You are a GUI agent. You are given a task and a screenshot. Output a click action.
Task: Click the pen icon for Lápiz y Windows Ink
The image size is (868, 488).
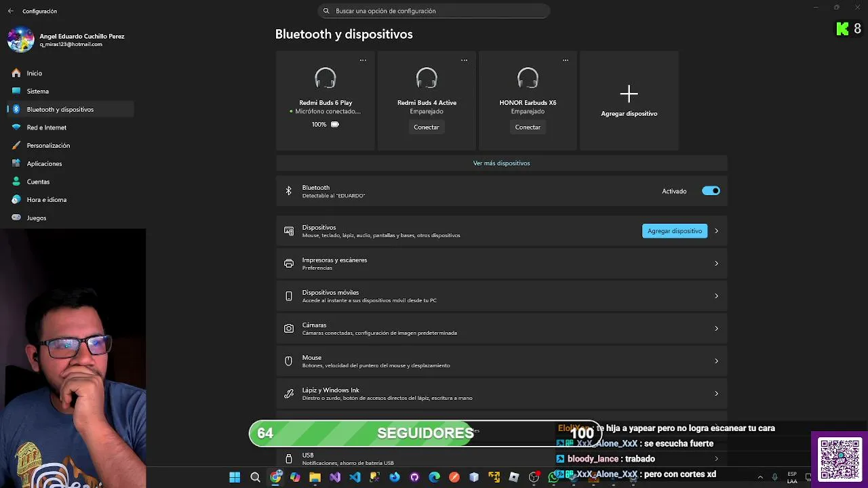(x=289, y=394)
